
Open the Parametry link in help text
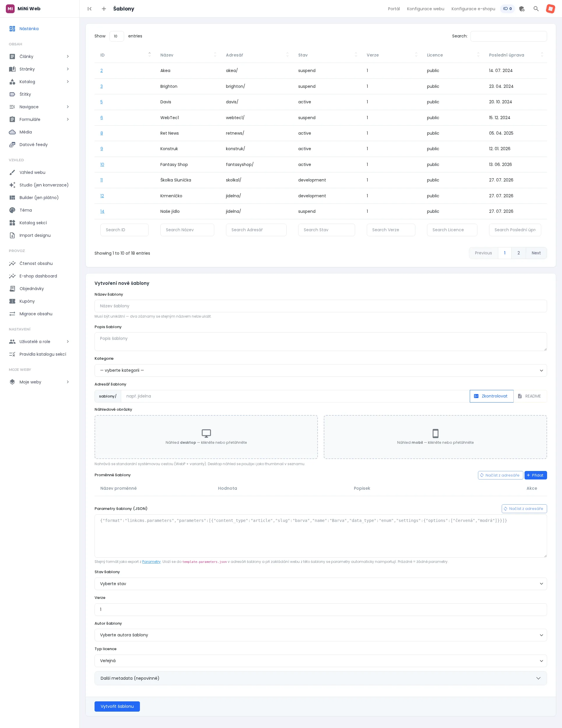[151, 562]
